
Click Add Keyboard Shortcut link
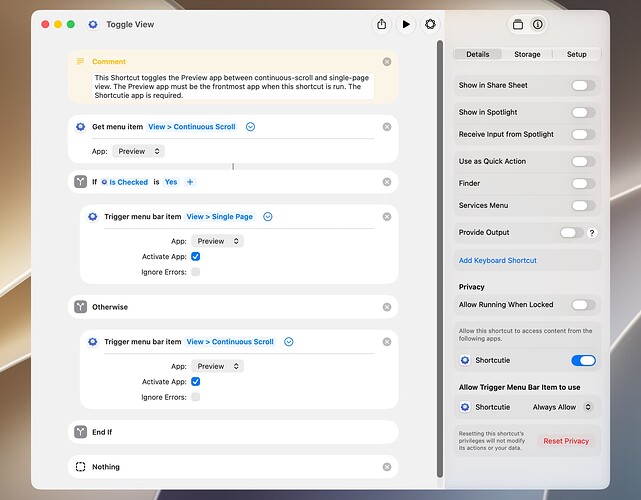pyautogui.click(x=498, y=260)
